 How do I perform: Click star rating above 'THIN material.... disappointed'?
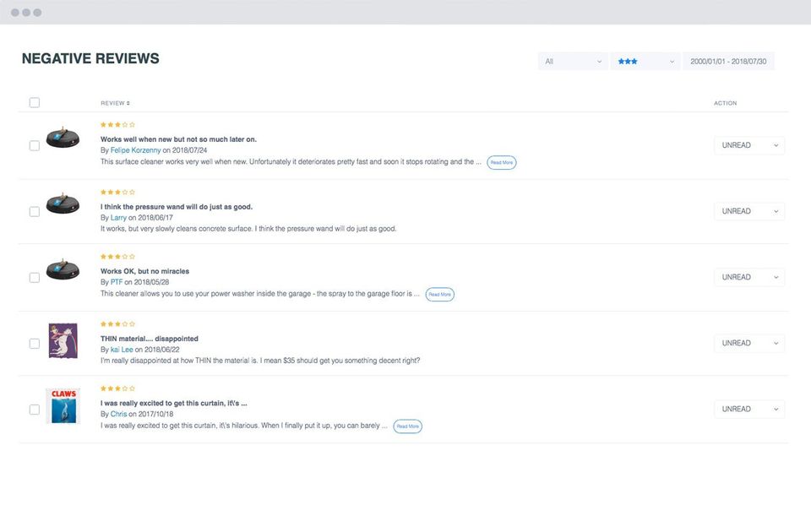117,323
